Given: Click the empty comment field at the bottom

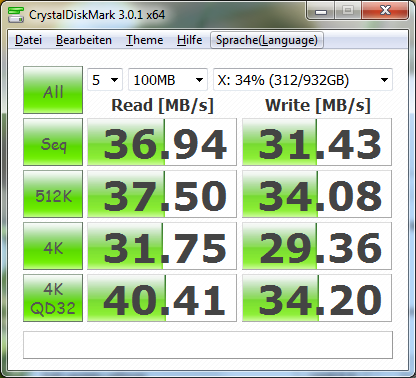Looking at the screenshot, I should pos(208,345).
